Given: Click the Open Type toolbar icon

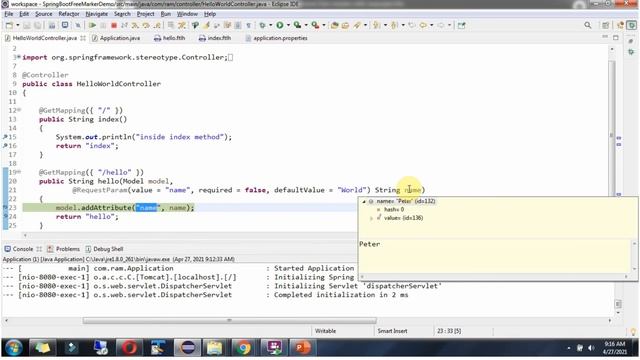Looking at the screenshot, I should pyautogui.click(x=334, y=25).
